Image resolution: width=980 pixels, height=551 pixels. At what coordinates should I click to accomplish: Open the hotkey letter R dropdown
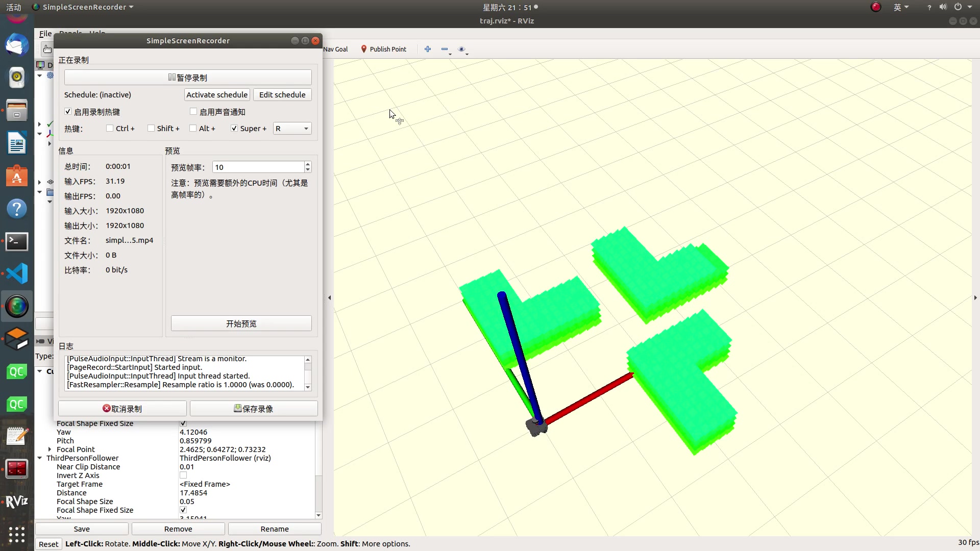tap(292, 129)
